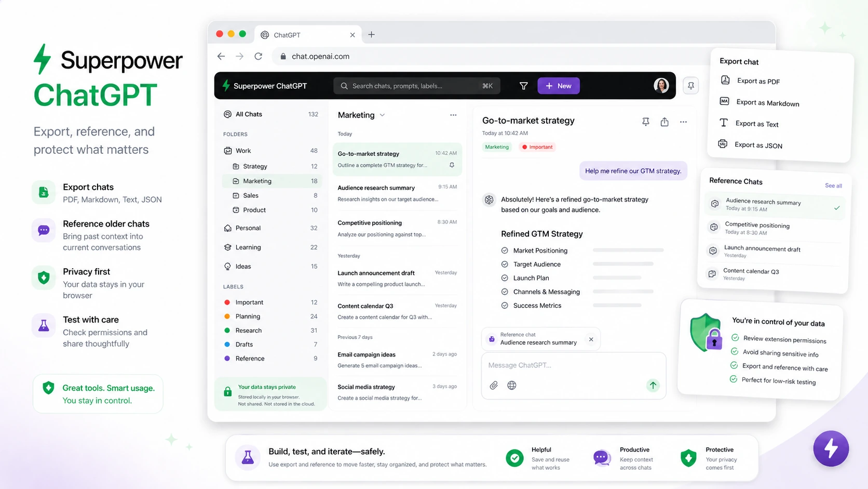This screenshot has height=489, width=868.
Task: Focus the Search chats, prompts, labels field
Action: click(417, 86)
